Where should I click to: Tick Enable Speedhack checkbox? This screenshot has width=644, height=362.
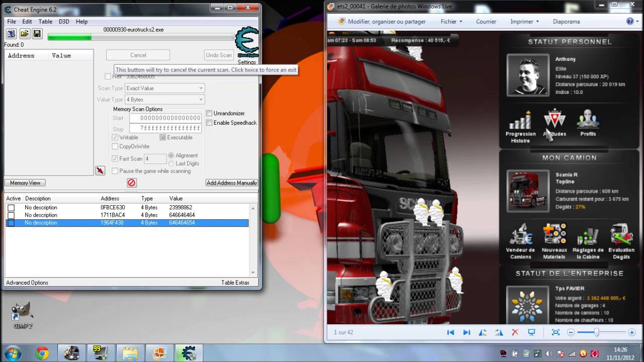[209, 123]
